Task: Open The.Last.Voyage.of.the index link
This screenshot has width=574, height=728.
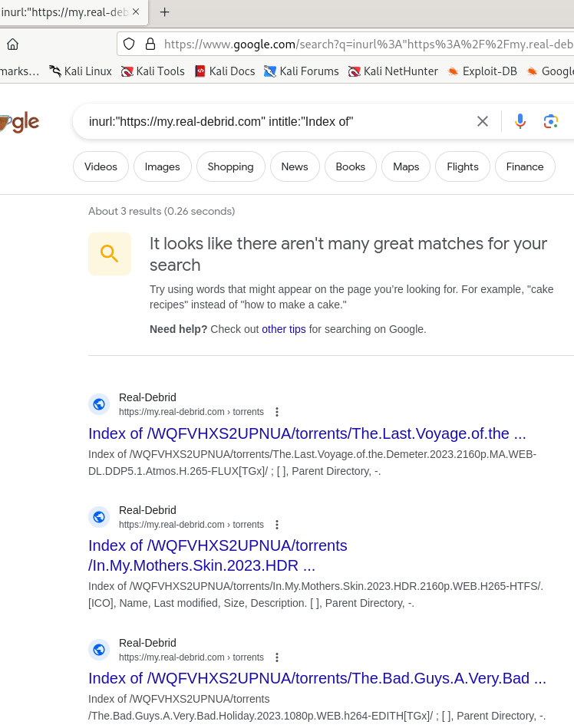Action: [x=307, y=433]
